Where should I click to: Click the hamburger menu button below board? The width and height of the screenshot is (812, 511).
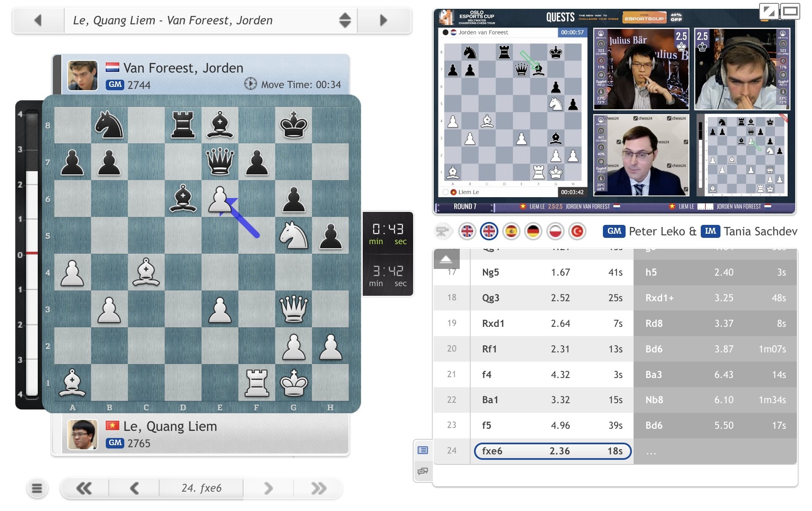[37, 488]
